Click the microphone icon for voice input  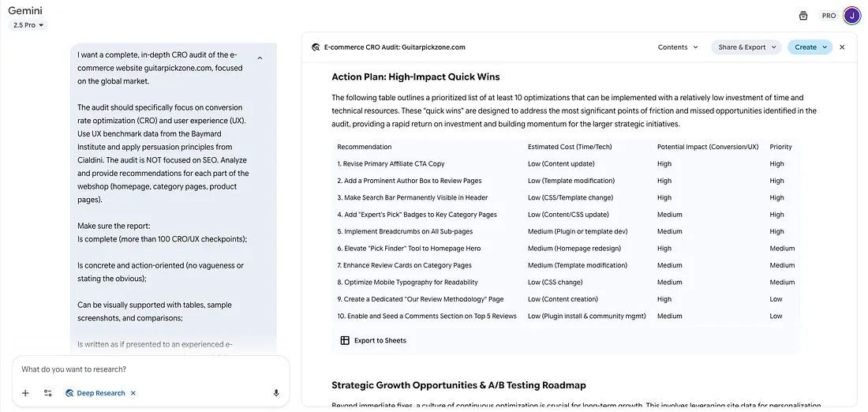click(276, 393)
